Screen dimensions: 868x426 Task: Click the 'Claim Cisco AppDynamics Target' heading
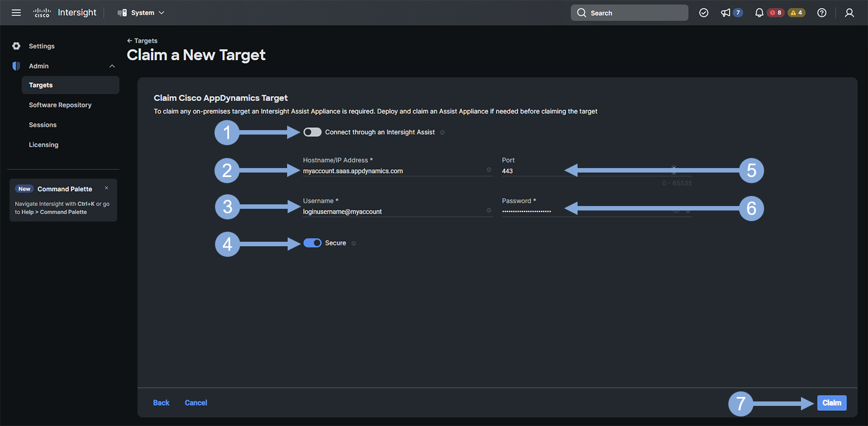(x=221, y=98)
